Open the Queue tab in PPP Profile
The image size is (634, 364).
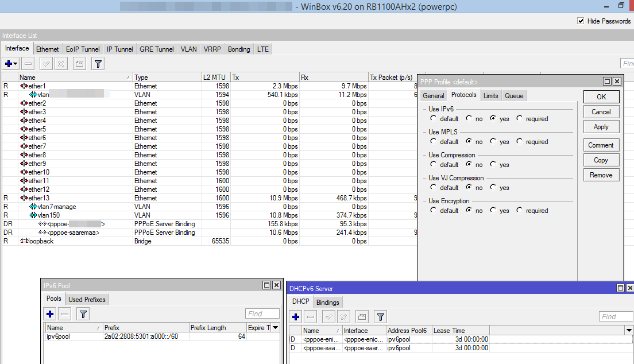point(514,96)
